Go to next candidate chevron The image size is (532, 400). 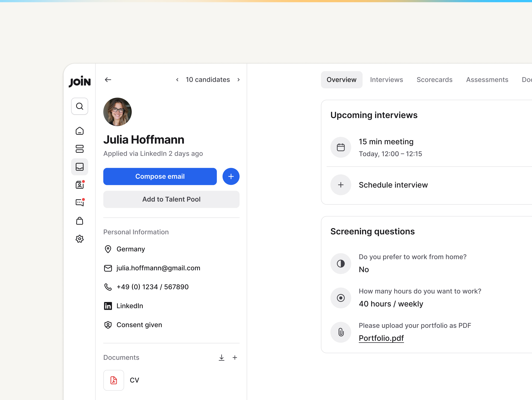point(238,80)
